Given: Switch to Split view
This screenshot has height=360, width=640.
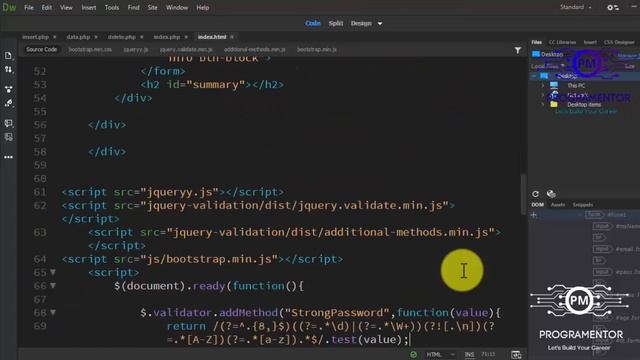Looking at the screenshot, I should (336, 24).
